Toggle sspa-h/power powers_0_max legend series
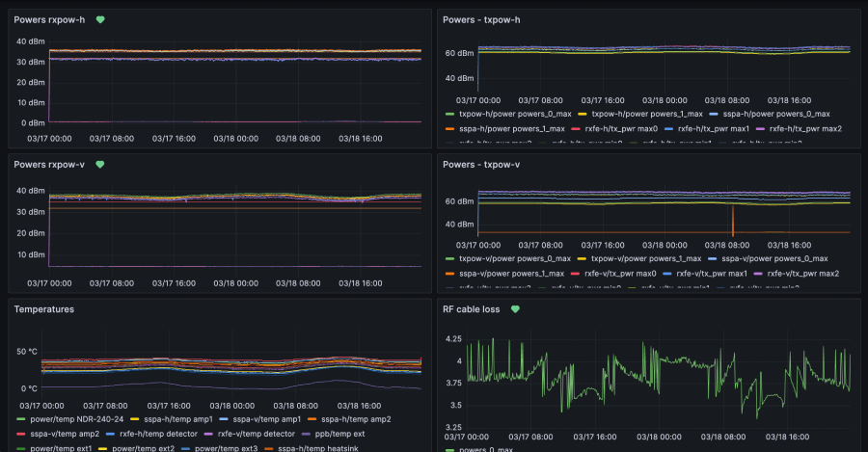The width and height of the screenshot is (868, 452). point(776,114)
